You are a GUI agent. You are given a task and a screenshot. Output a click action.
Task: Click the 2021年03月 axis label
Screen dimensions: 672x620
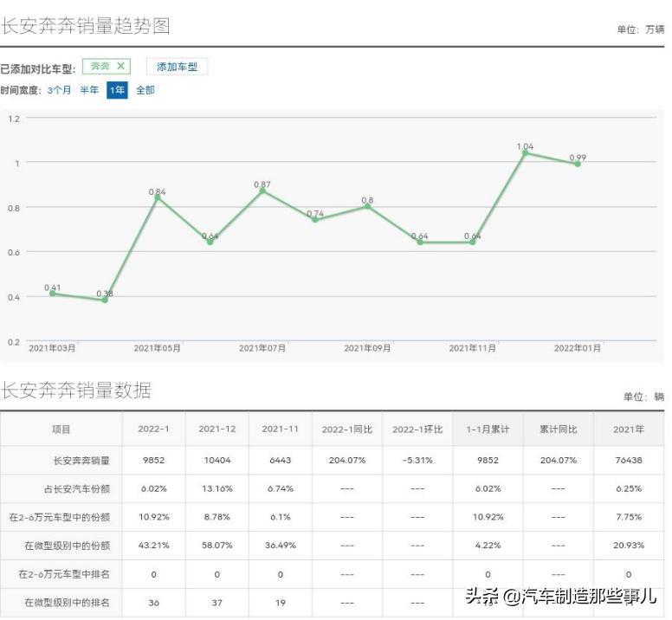click(52, 348)
